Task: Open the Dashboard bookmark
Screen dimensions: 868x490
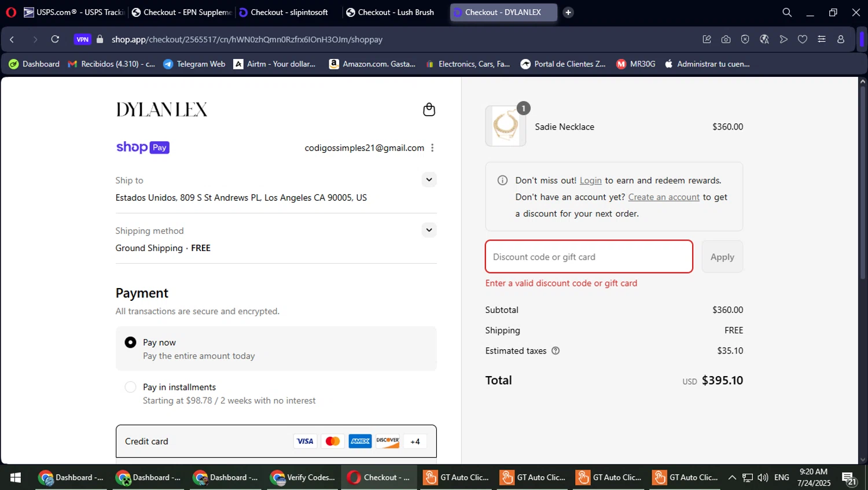Action: coord(34,64)
